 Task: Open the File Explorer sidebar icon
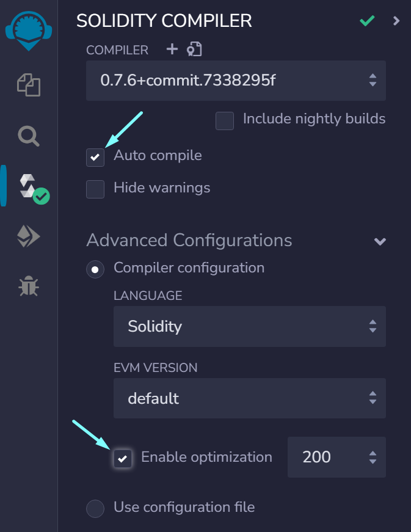tap(29, 85)
